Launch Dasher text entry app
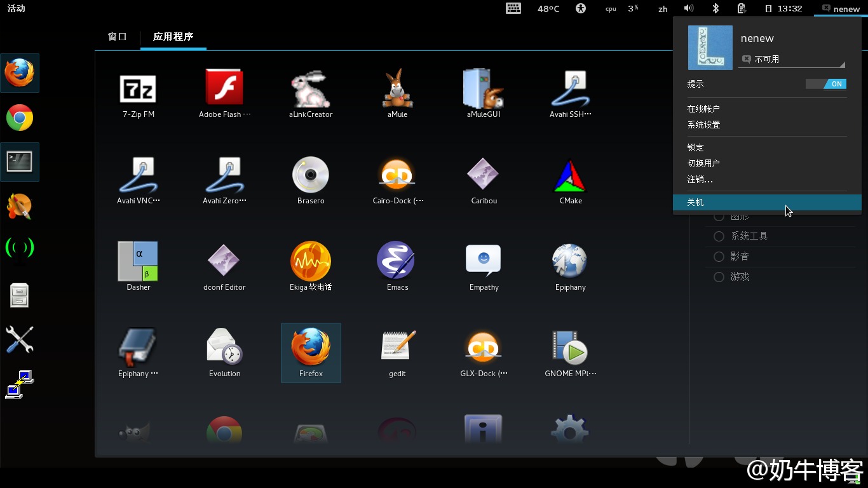This screenshot has height=488, width=868. 138,261
